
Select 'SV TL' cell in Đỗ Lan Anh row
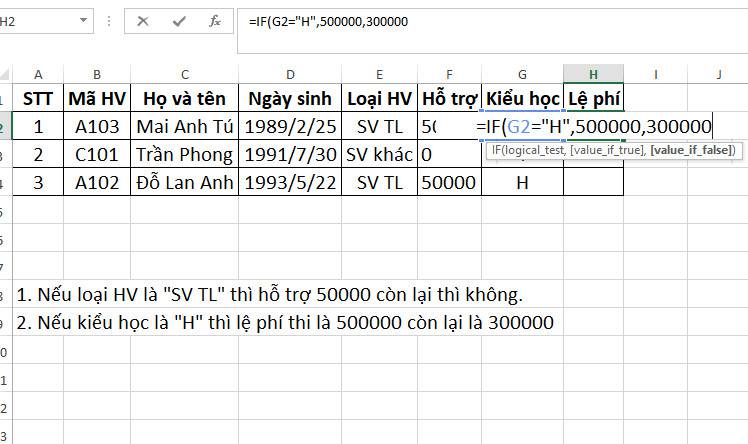379,182
